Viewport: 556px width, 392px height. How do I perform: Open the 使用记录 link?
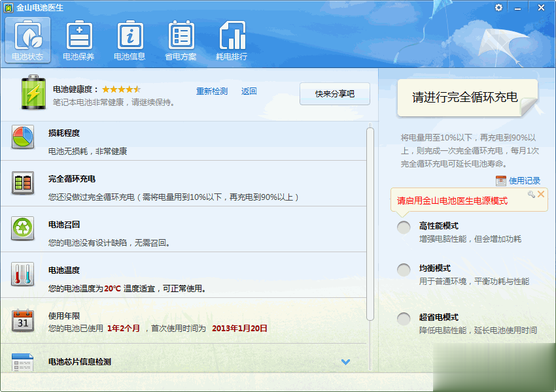click(525, 180)
